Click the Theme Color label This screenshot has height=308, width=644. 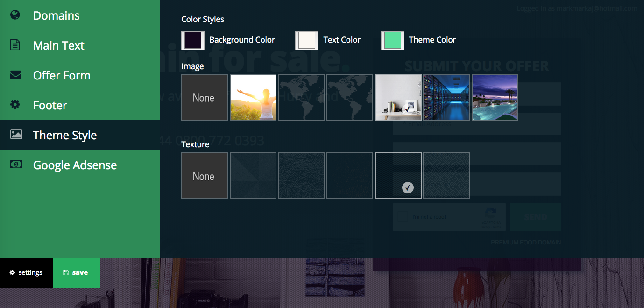click(x=432, y=40)
